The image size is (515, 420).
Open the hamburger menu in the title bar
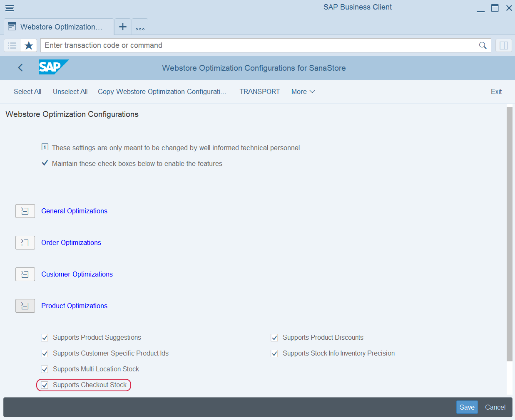(10, 8)
